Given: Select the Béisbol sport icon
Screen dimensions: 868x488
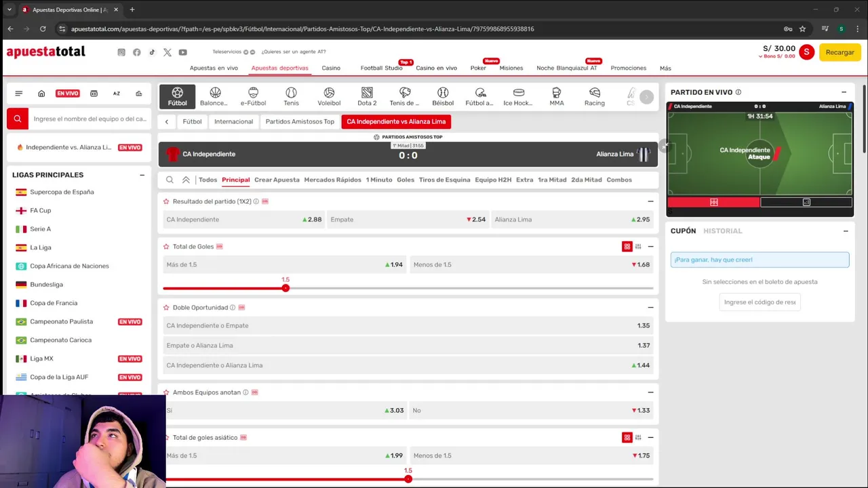Looking at the screenshot, I should coord(443,96).
